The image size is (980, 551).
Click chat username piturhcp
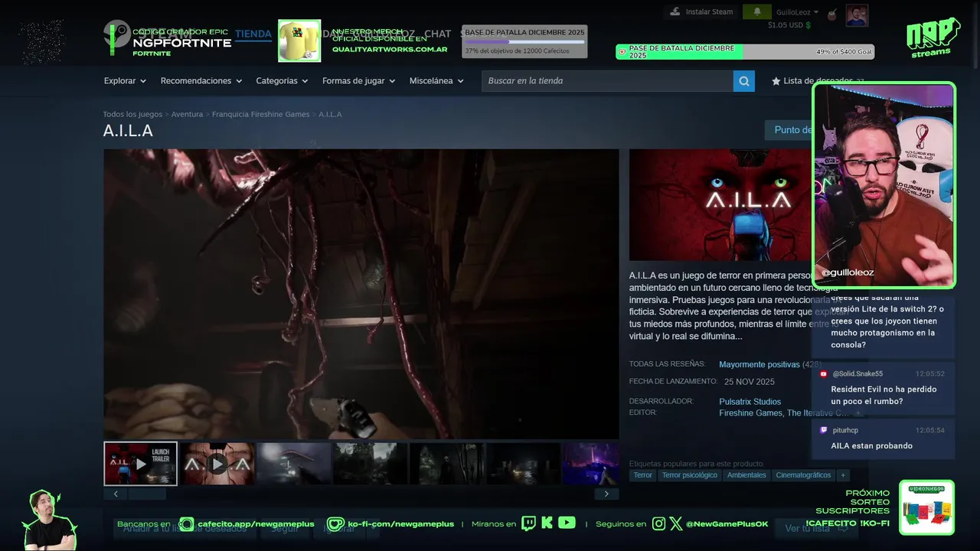click(x=845, y=430)
